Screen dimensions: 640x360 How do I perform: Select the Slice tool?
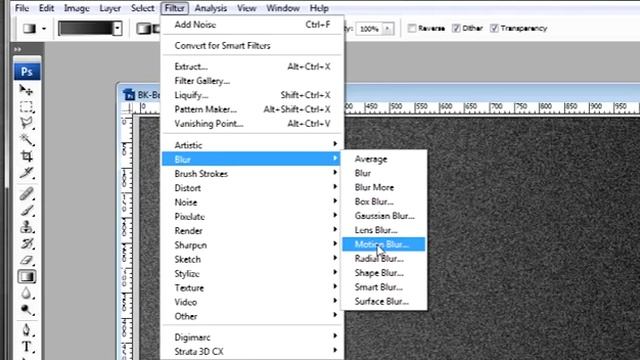27,172
